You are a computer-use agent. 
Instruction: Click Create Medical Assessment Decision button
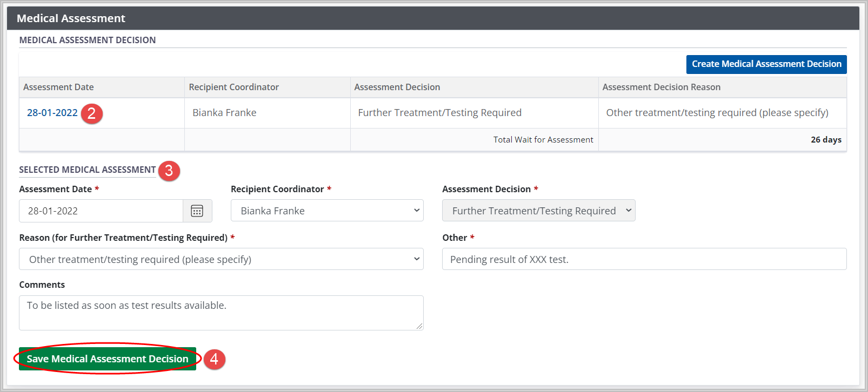[766, 64]
